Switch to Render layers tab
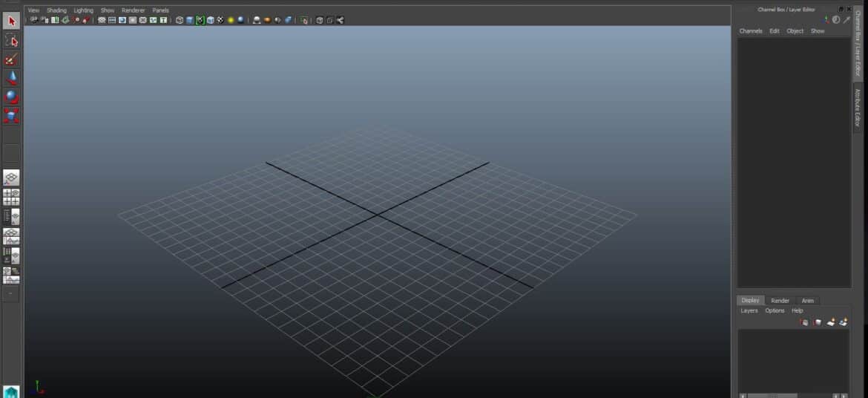The width and height of the screenshot is (868, 398). pyautogui.click(x=780, y=301)
